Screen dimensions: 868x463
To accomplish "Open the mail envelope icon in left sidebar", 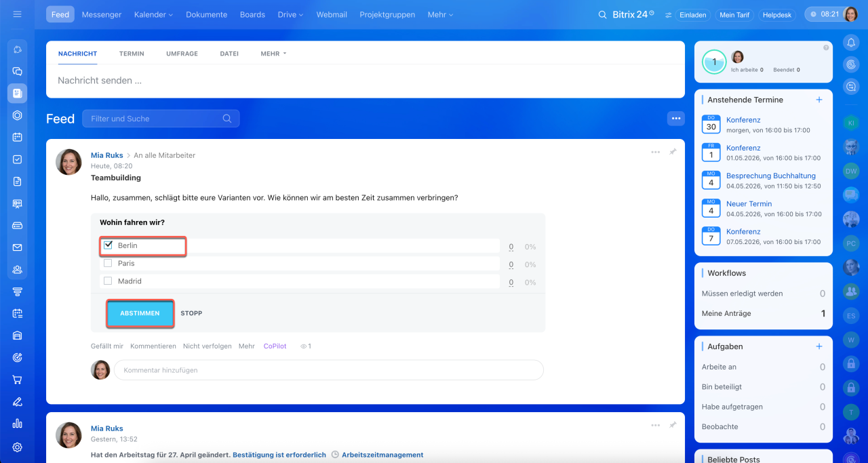I will point(18,247).
